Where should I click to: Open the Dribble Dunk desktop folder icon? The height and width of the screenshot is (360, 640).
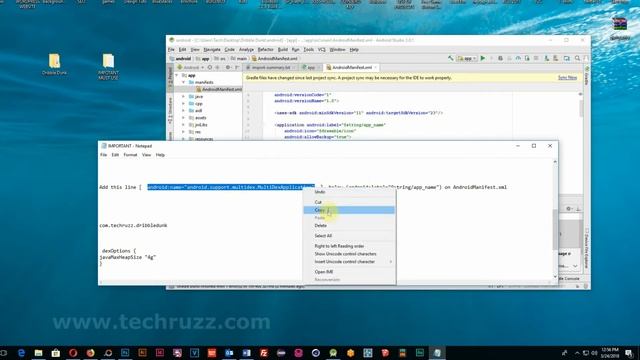click(x=54, y=64)
